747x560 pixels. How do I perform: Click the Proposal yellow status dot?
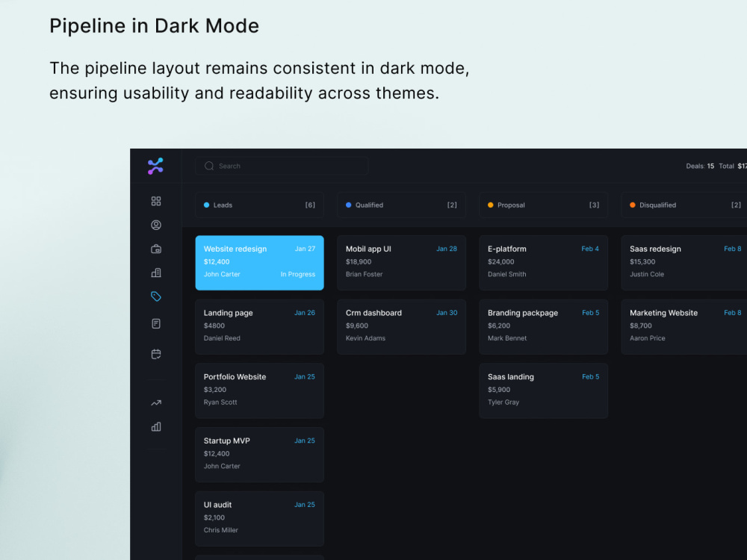click(x=490, y=205)
